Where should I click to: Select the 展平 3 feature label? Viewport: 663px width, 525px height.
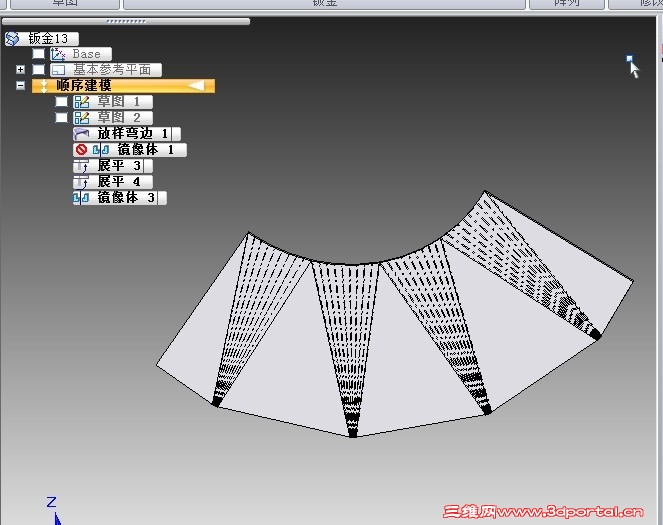(119, 166)
